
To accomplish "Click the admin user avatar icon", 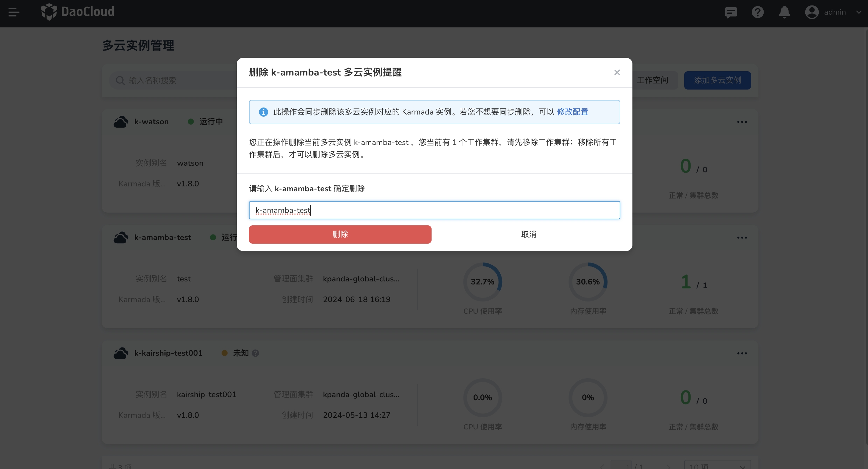I will [811, 12].
